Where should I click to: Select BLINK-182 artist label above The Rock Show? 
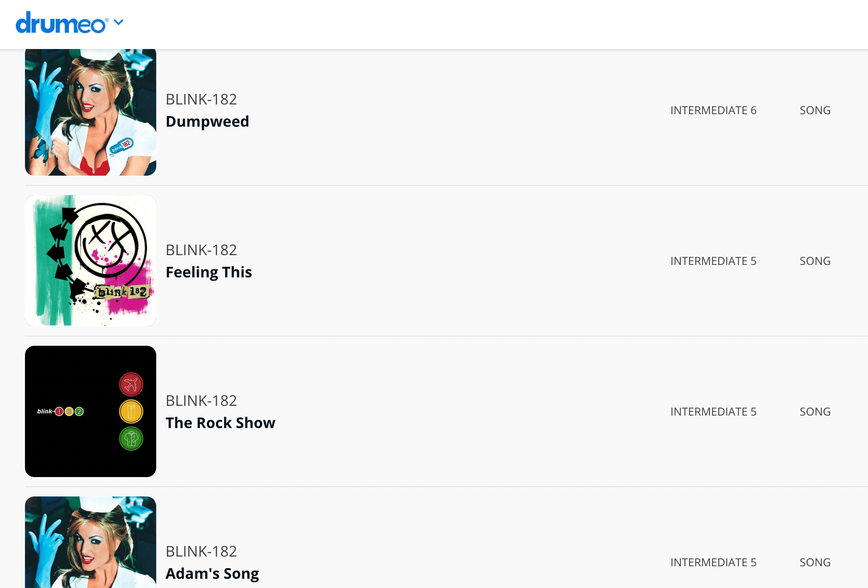point(201,401)
